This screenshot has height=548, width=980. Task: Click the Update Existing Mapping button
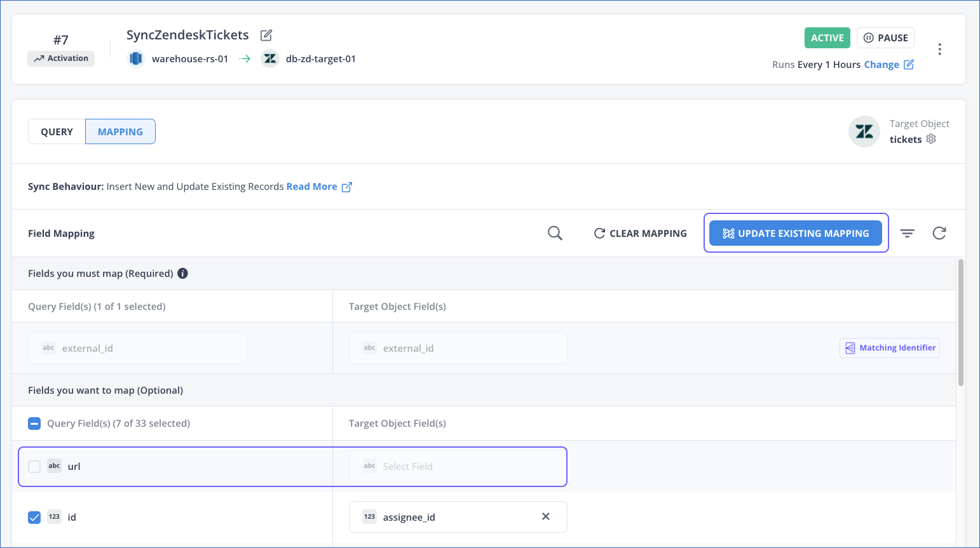point(796,233)
